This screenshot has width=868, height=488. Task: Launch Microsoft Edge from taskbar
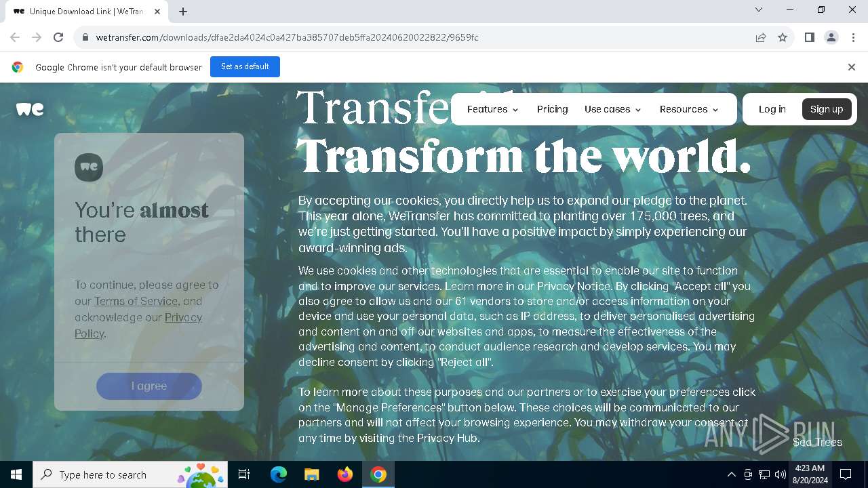tap(279, 474)
